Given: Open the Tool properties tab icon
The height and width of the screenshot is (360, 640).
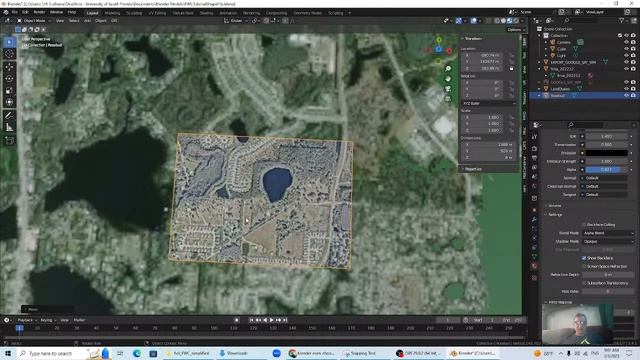Looking at the screenshot, I should point(535,138).
